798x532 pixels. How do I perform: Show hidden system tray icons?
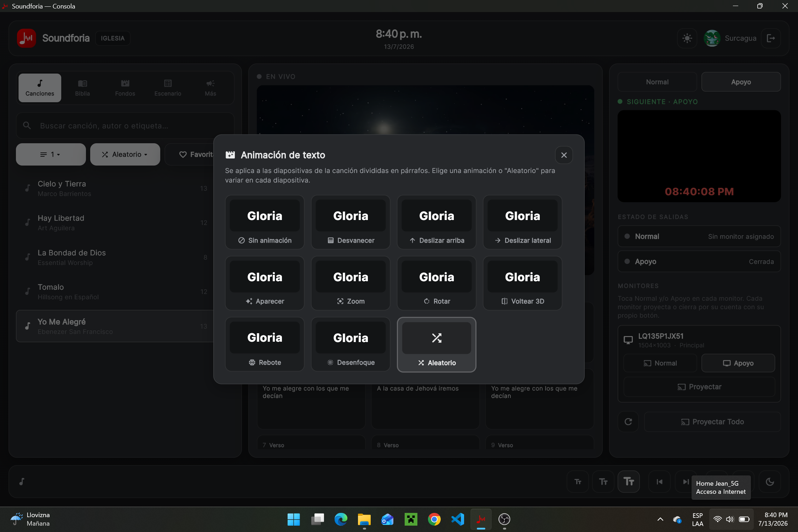[660, 519]
